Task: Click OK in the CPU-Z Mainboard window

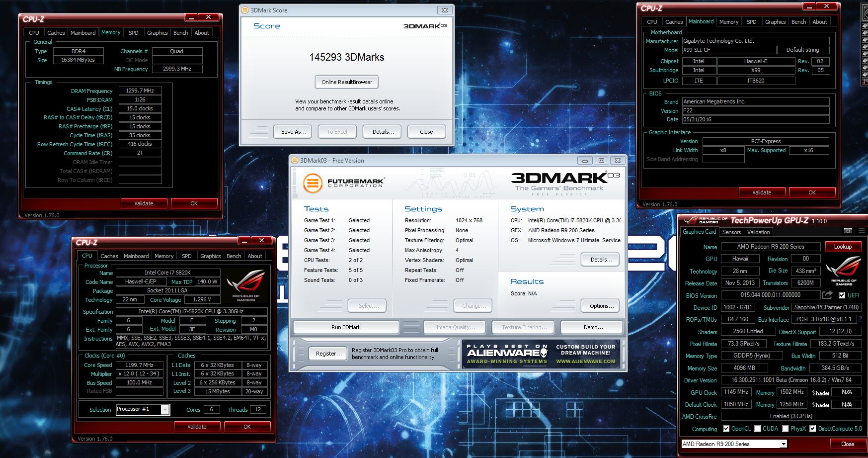Action: [x=812, y=192]
